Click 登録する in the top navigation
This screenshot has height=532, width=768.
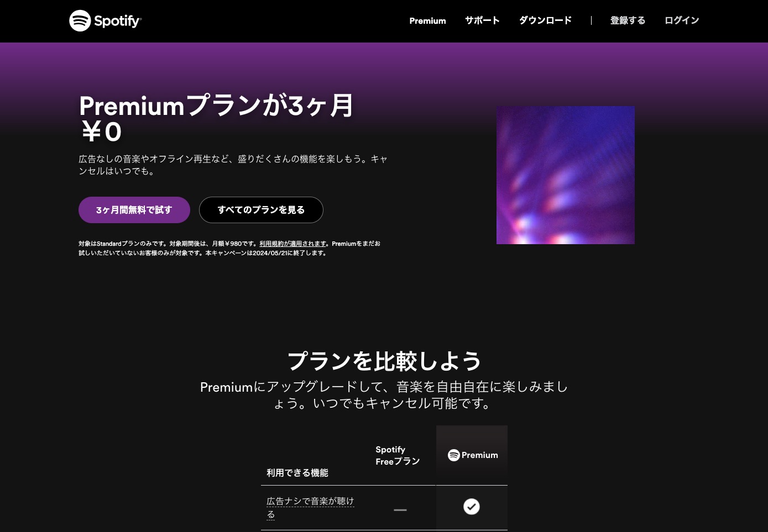[x=628, y=20]
